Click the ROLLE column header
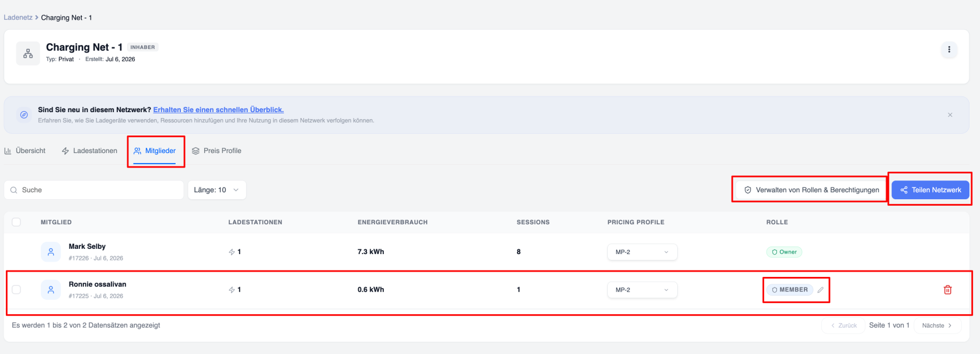 coord(777,222)
